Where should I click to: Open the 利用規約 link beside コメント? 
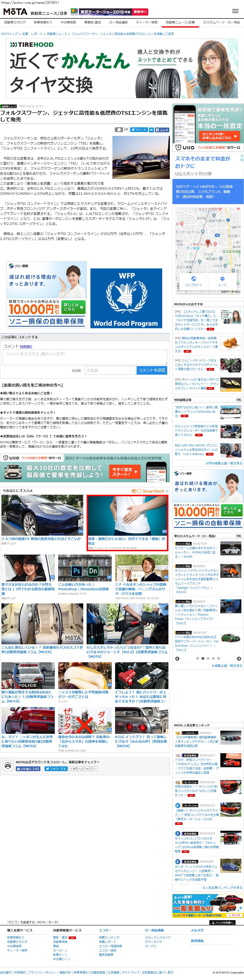[x=26, y=347]
